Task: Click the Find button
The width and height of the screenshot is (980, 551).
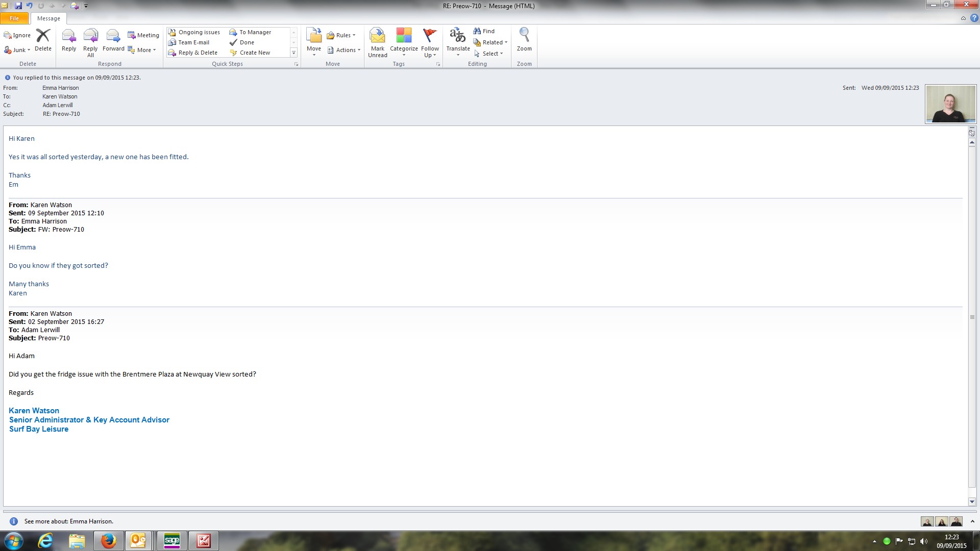Action: tap(484, 31)
